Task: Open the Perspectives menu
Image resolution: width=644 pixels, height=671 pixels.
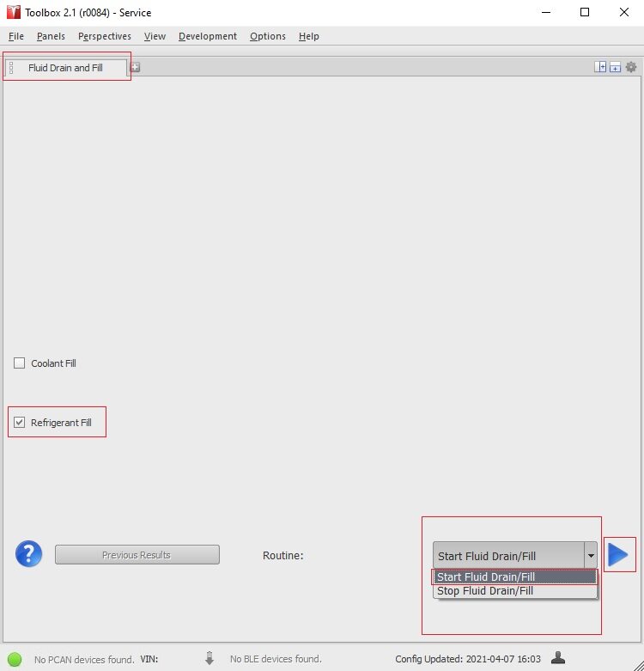Action: [104, 36]
